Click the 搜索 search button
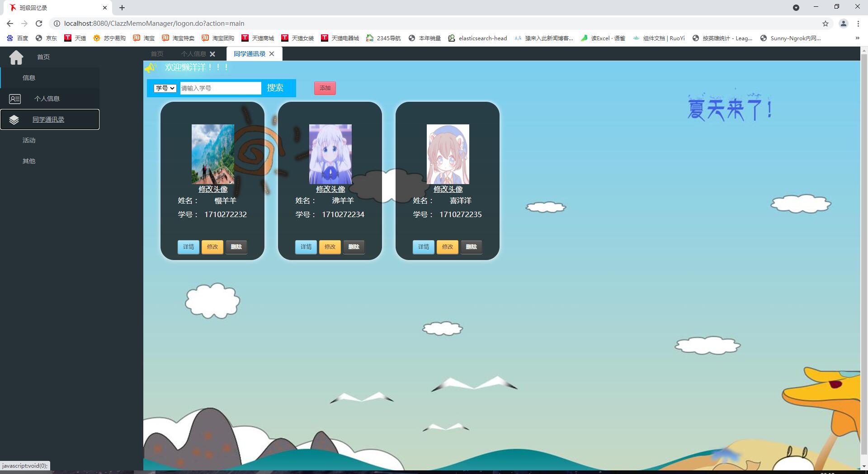This screenshot has width=868, height=474. [275, 88]
